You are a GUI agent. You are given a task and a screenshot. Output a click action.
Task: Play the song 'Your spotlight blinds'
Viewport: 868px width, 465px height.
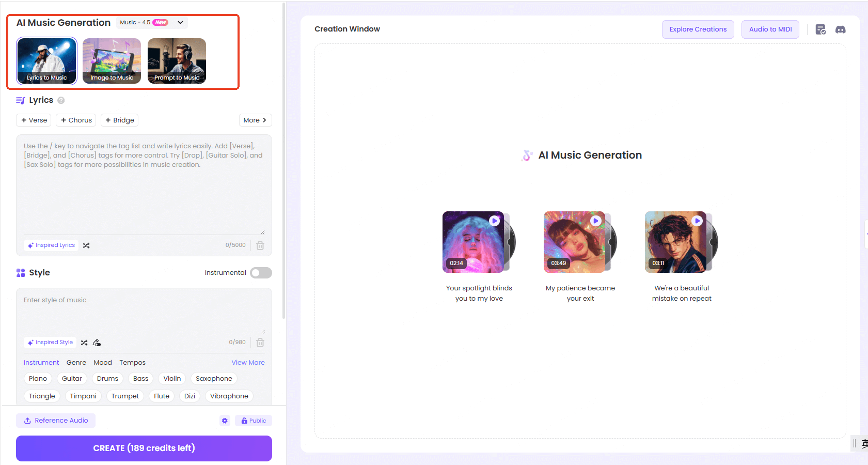click(x=494, y=221)
